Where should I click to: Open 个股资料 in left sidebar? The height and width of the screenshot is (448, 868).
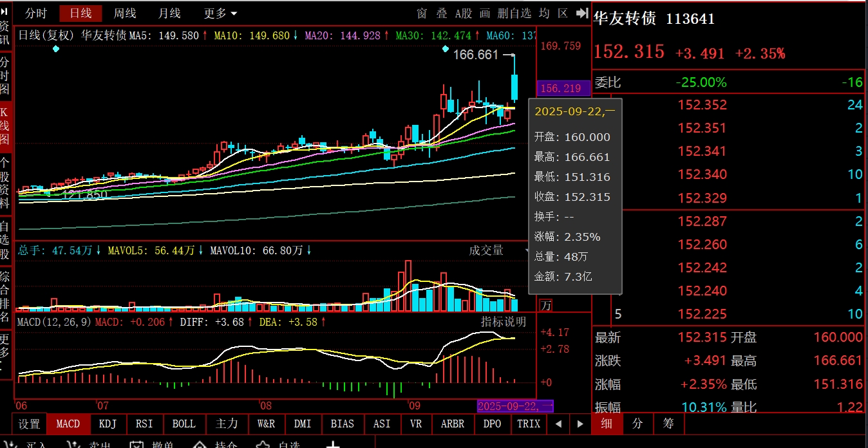tap(5, 182)
